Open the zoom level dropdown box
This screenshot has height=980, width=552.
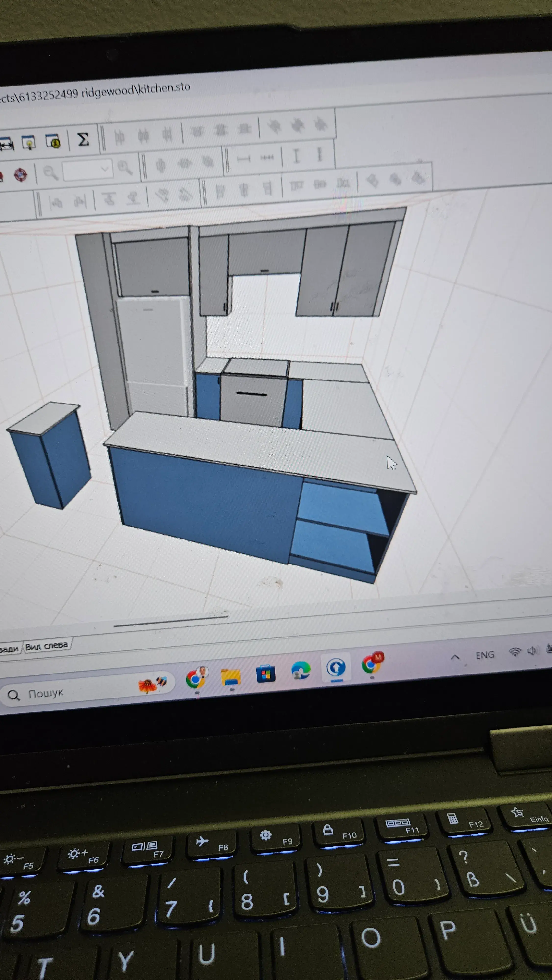[88, 170]
